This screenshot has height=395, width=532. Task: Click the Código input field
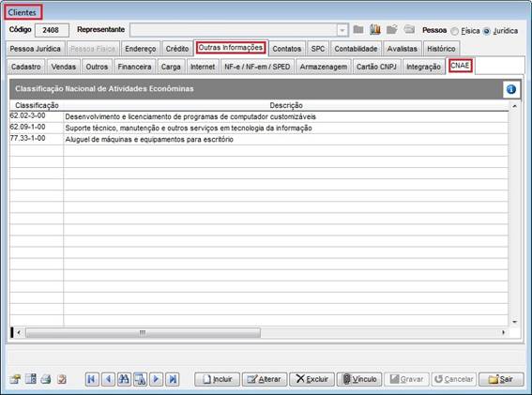pyautogui.click(x=52, y=30)
